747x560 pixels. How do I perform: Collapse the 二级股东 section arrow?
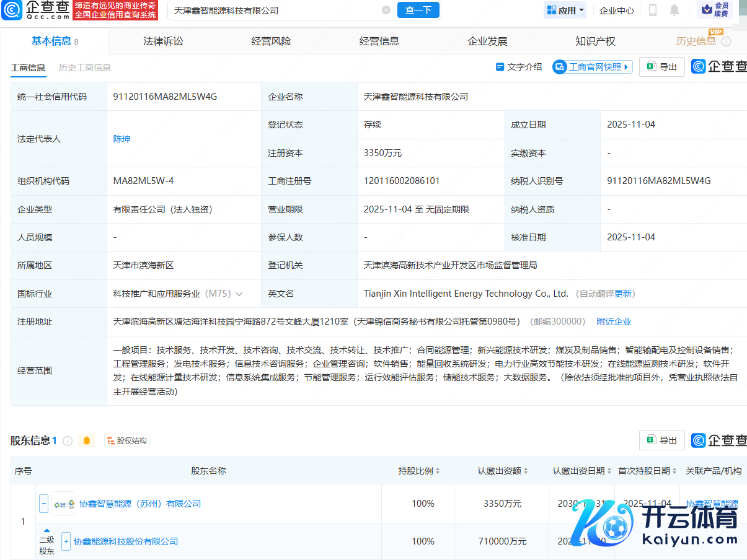point(46,530)
